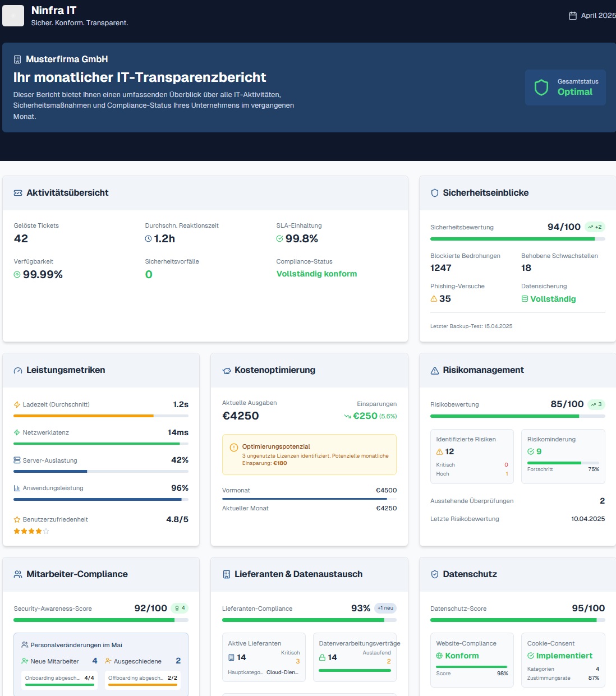The image size is (616, 696).
Task: Click the Benutzerzufriedenheit star rating
Action: pos(31,531)
